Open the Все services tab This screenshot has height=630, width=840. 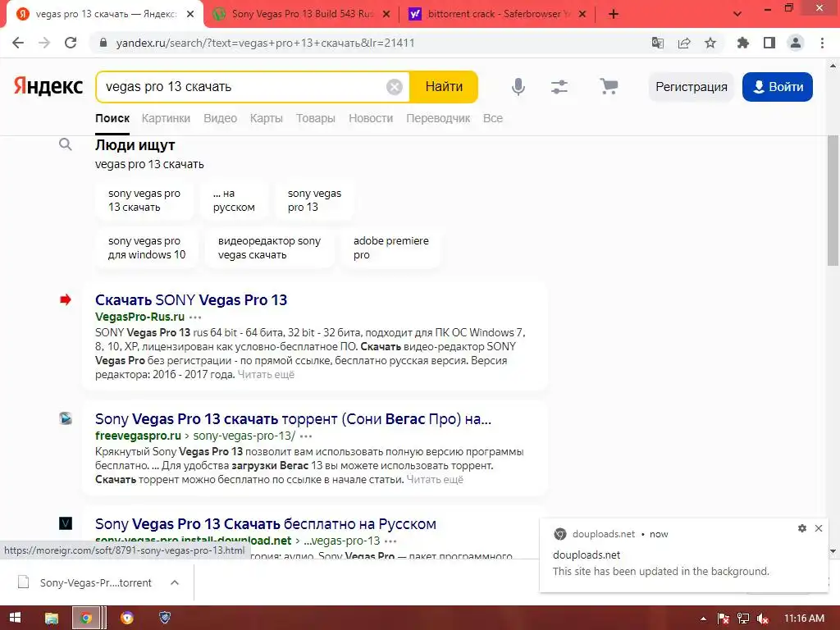point(493,118)
